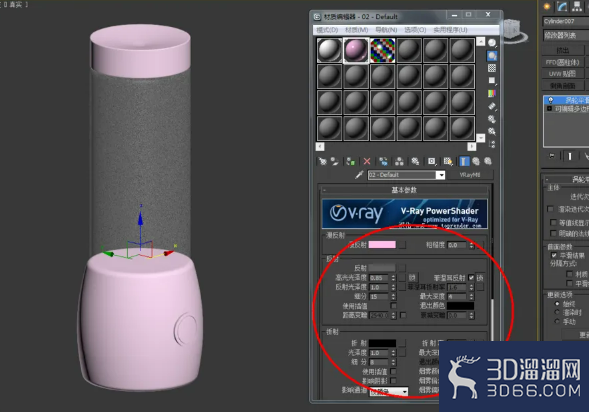589x412 pixels.
Task: Collapse the TurboSmooth rollout header
Action: [566, 180]
